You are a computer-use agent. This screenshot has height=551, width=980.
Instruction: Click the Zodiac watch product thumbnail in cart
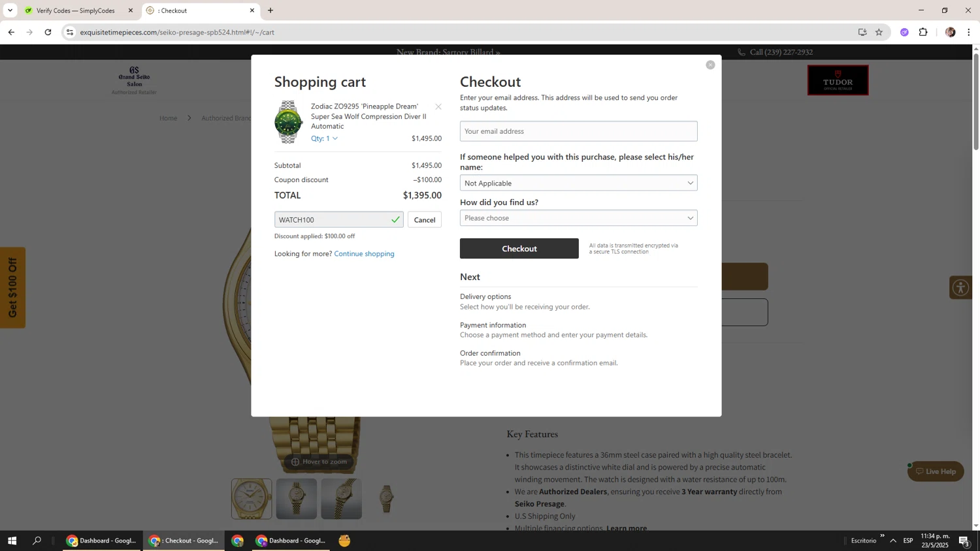[x=288, y=122]
